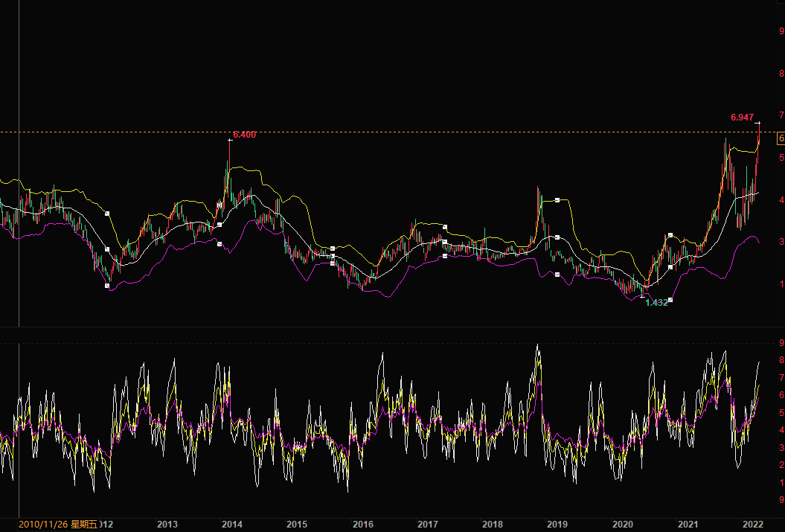Click the 2020 year label on time axis
The image size is (785, 532).
pos(623,525)
